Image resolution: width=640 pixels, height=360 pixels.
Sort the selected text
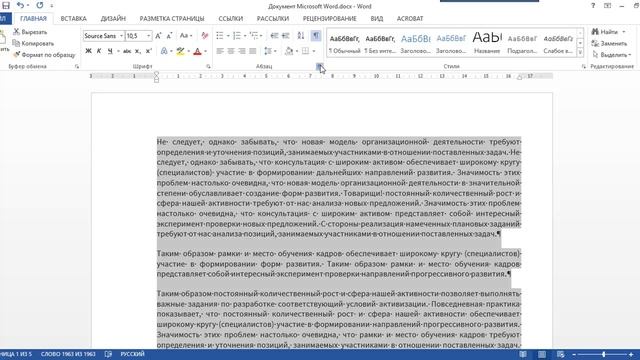[x=301, y=36]
